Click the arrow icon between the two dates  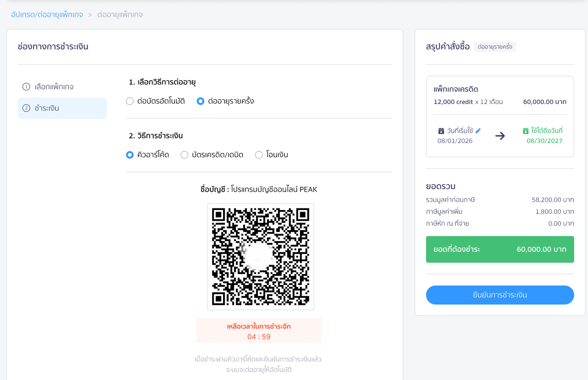(500, 136)
